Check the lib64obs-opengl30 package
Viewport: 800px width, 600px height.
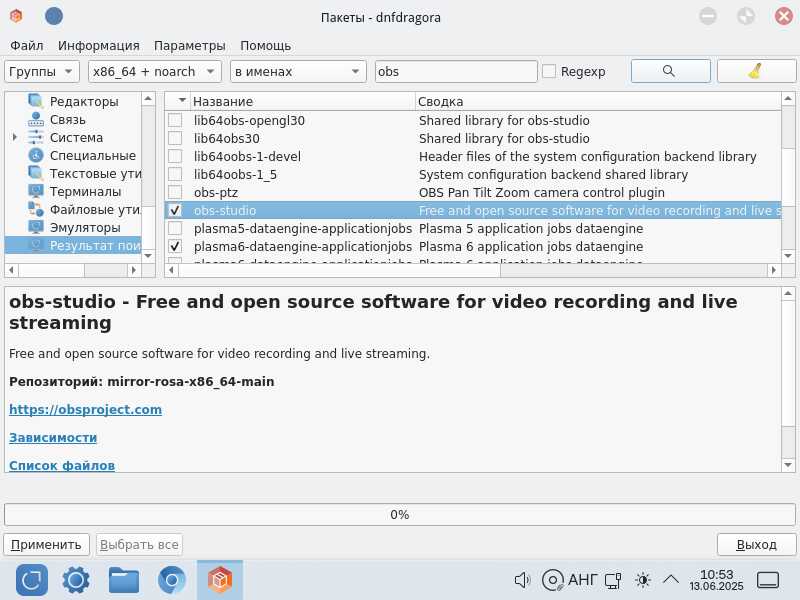click(175, 120)
